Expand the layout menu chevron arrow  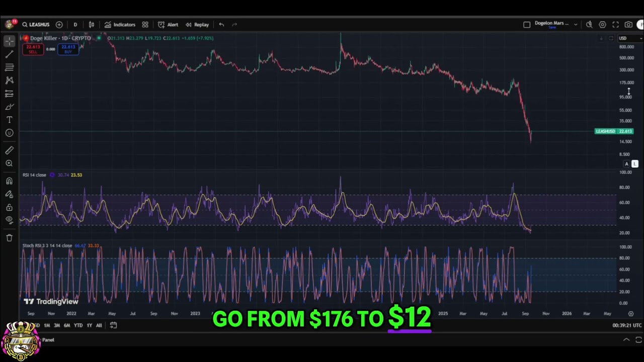576,25
